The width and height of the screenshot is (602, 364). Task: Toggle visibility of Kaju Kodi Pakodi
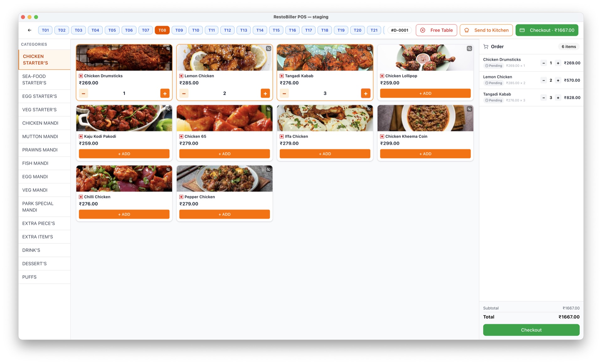168,109
